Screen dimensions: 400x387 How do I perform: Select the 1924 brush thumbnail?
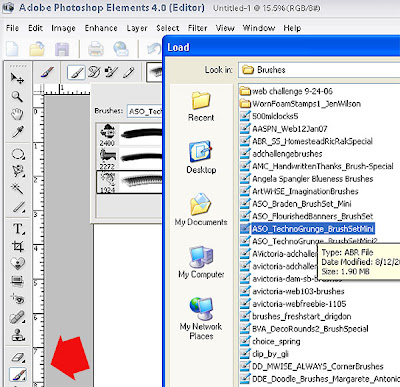pyautogui.click(x=107, y=182)
